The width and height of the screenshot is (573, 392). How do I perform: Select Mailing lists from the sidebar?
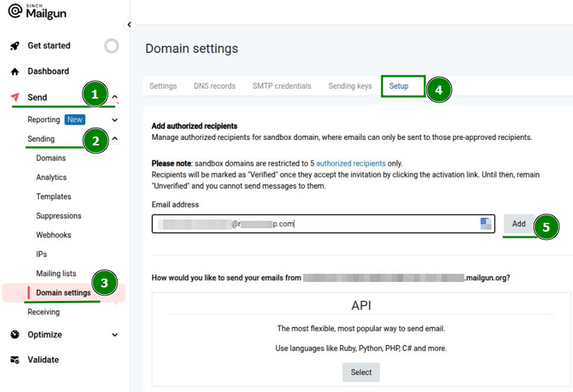[56, 273]
